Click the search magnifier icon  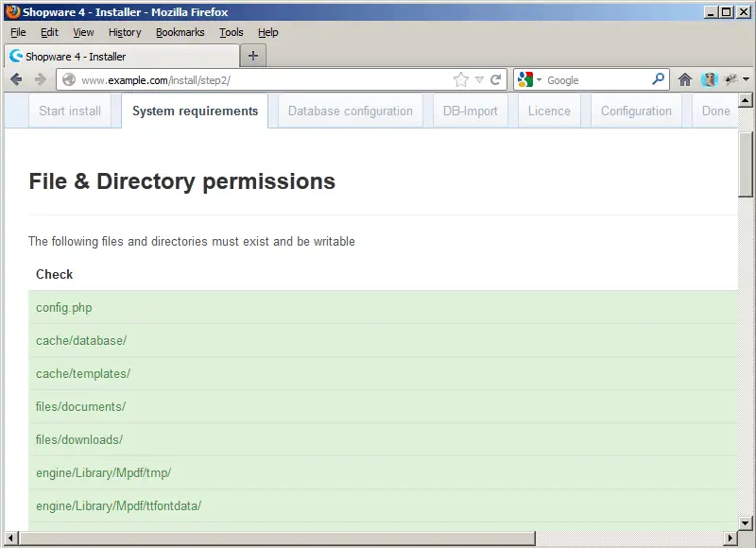[658, 78]
